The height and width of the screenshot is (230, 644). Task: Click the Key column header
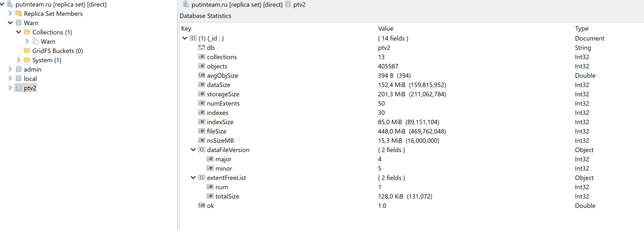[x=186, y=29]
